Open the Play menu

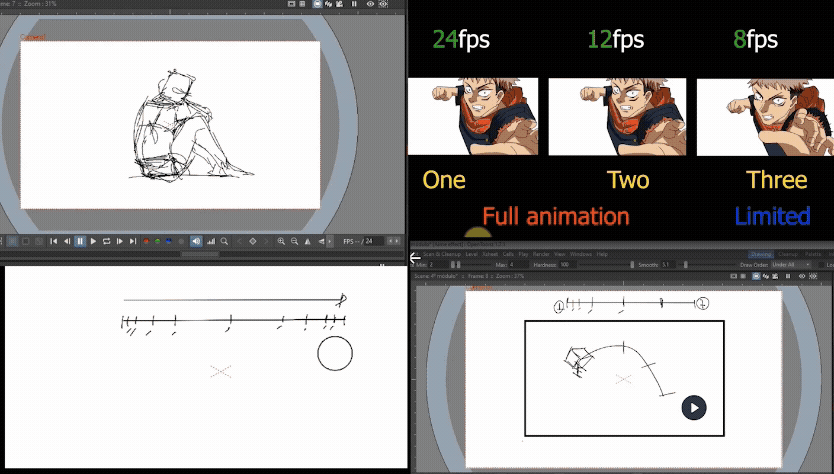tap(523, 254)
